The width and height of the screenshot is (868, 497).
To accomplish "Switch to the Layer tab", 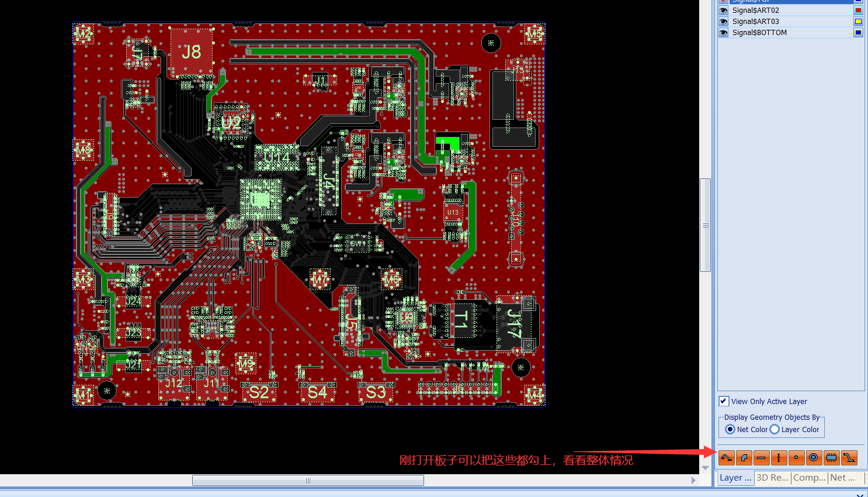I will pyautogui.click(x=735, y=478).
